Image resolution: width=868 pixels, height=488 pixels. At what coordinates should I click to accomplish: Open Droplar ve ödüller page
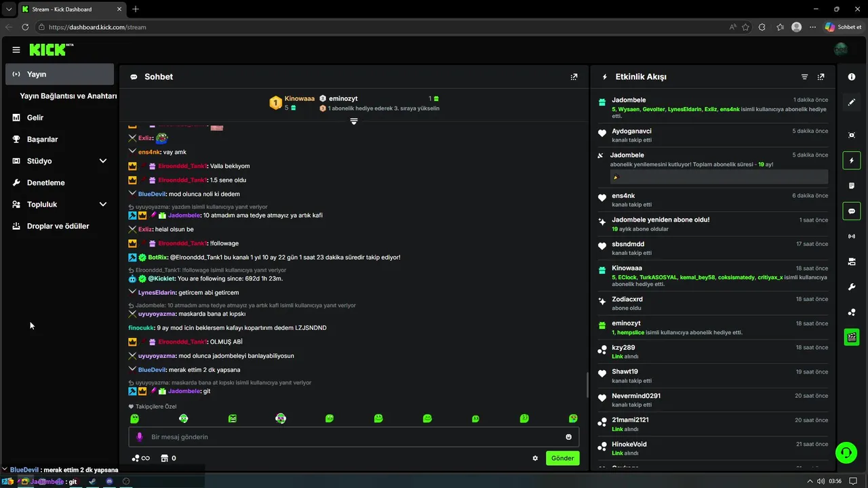58,226
